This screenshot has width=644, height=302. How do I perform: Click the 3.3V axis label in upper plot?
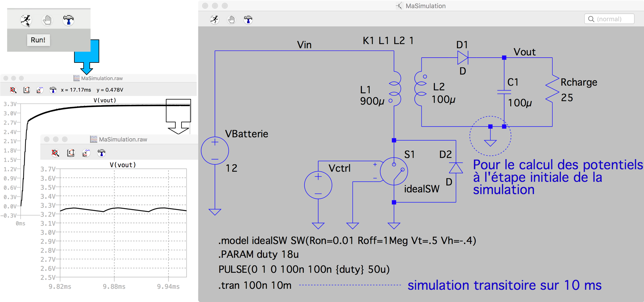coord(10,104)
